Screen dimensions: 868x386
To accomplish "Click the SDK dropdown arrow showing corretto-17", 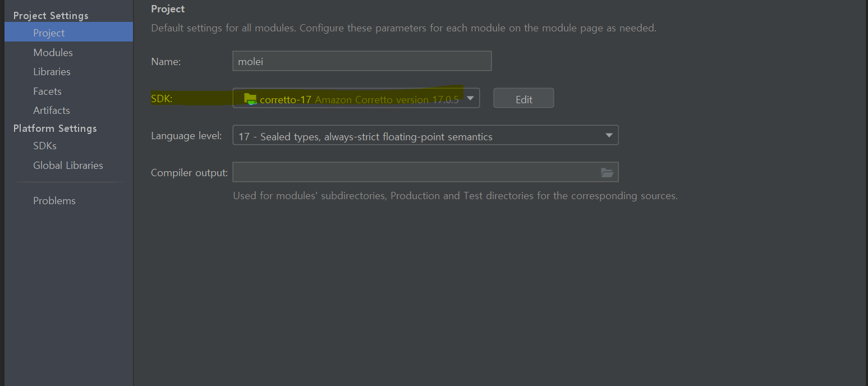I will [470, 98].
